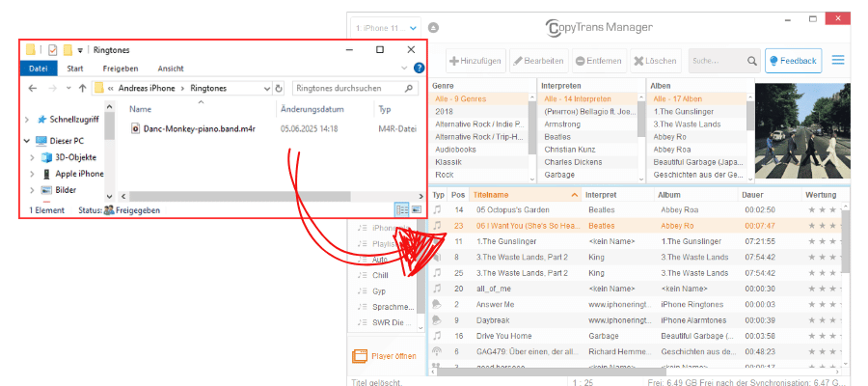The image size is (868, 386).
Task: Click the Danc-Monkey-piano.band.m4r file icon
Action: (136, 129)
